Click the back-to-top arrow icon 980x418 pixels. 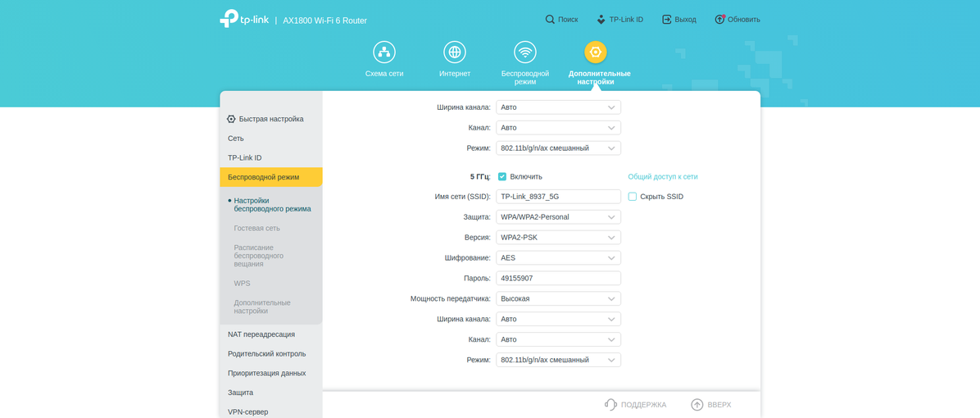coord(696,405)
